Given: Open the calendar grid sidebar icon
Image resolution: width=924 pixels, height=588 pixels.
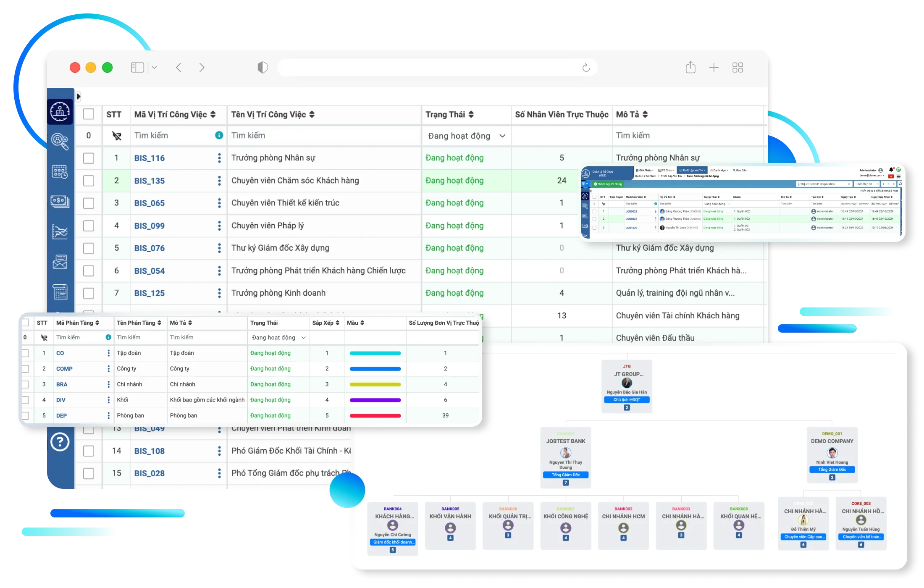Looking at the screenshot, I should [x=60, y=171].
